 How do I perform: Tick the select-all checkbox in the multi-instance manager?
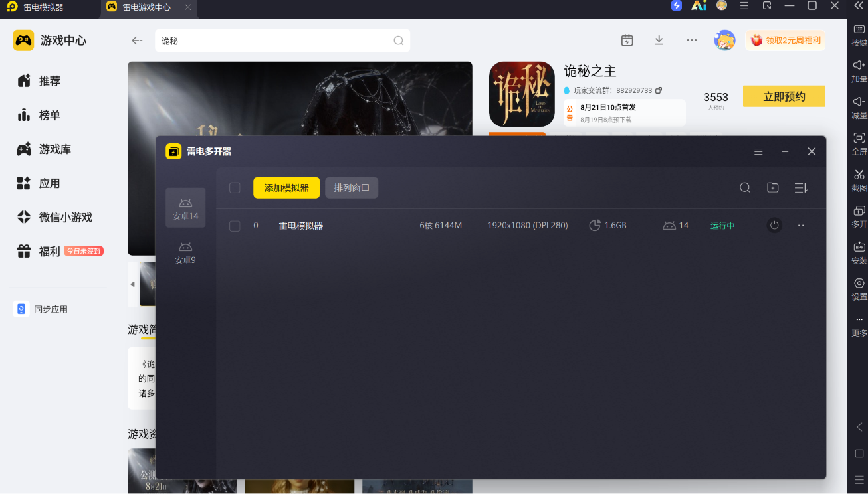coord(235,188)
